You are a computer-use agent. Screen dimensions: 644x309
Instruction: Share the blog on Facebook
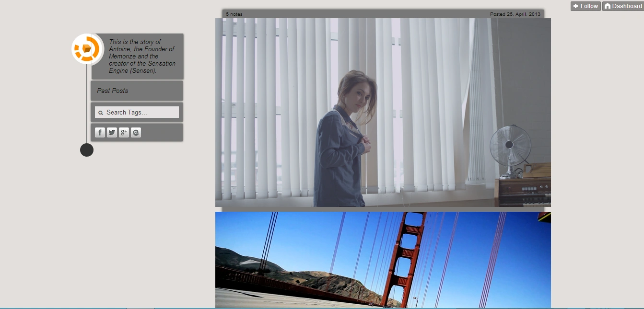pos(100,133)
